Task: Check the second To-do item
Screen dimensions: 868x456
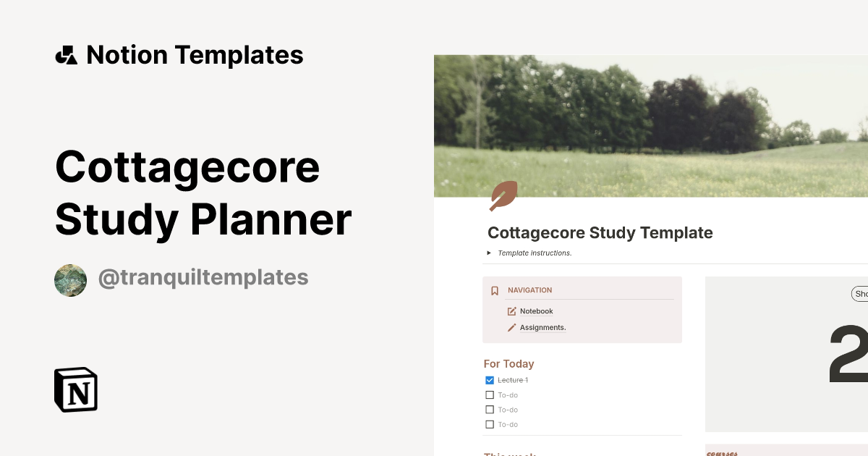Action: (490, 410)
